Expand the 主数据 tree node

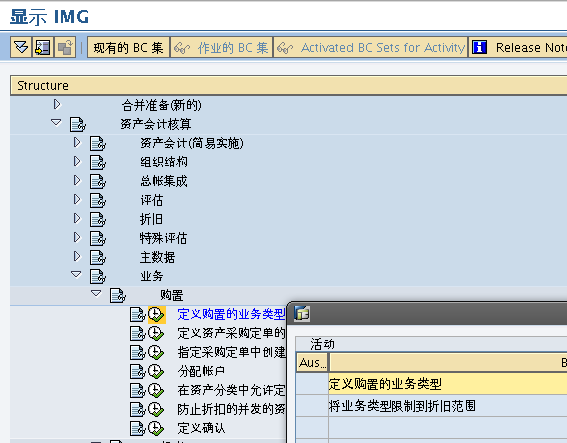77,256
